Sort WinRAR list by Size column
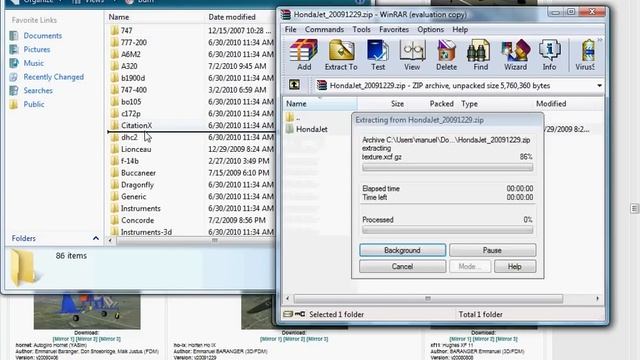Screen dimensions: 640x360 pyautogui.click(x=397, y=104)
